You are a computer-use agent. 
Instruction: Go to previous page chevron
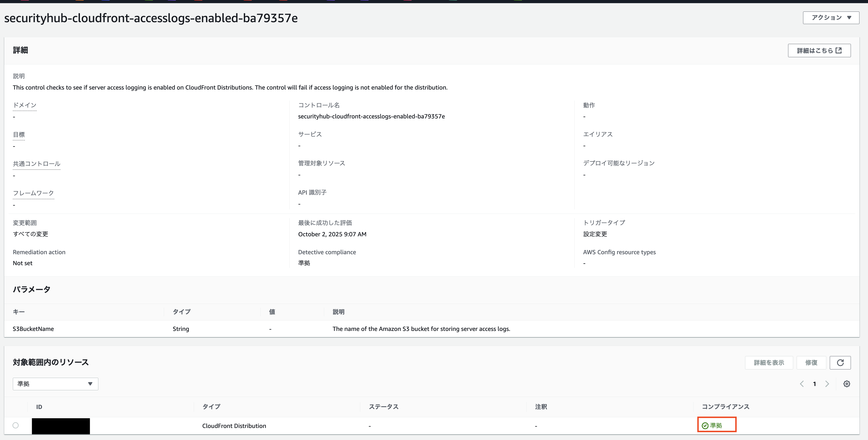coord(802,384)
